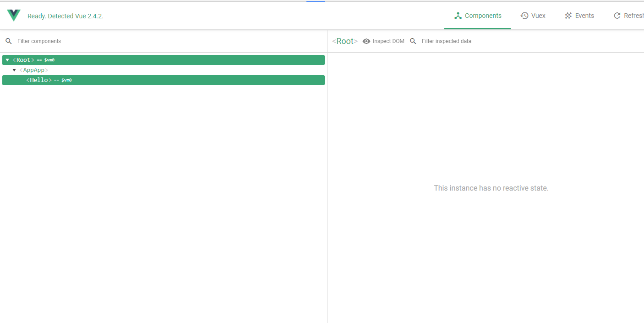Viewport: 644px width, 323px height.
Task: Select the AppApp component
Action: click(x=33, y=70)
